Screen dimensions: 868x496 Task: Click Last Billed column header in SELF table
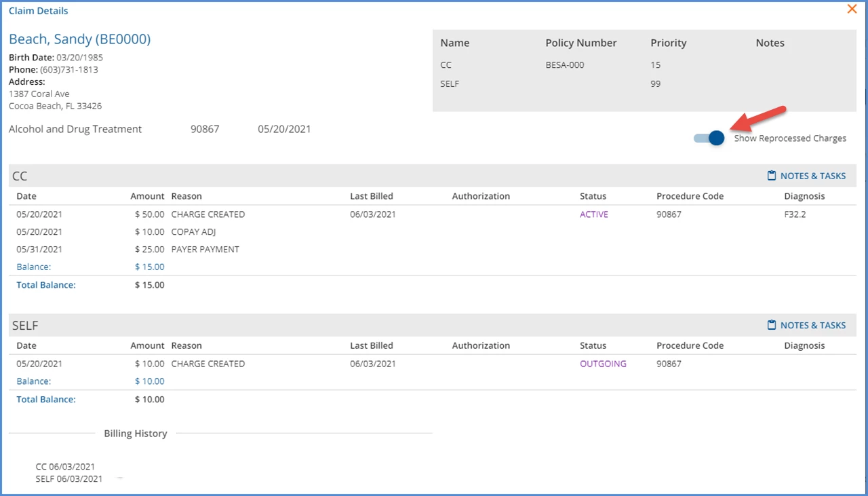[372, 345]
